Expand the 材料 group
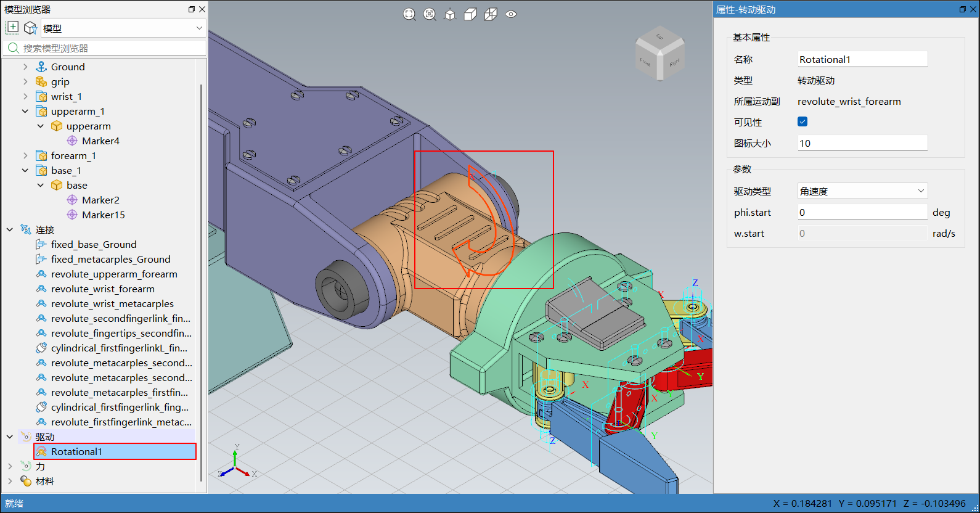980x513 pixels. point(10,481)
